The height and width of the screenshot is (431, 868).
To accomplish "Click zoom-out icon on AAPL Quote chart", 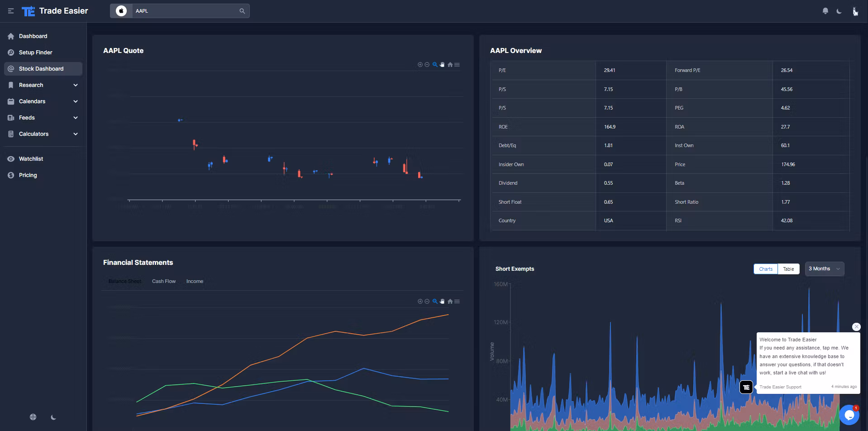I will (x=427, y=65).
